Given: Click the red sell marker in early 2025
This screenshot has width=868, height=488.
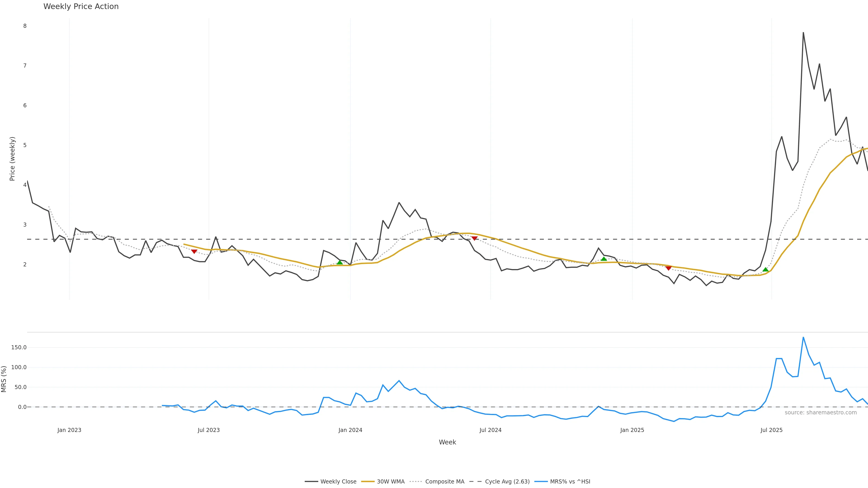Looking at the screenshot, I should [669, 268].
